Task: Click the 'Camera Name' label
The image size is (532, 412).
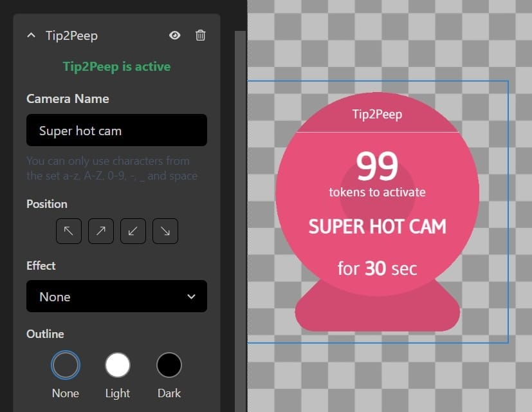Action: pos(68,99)
